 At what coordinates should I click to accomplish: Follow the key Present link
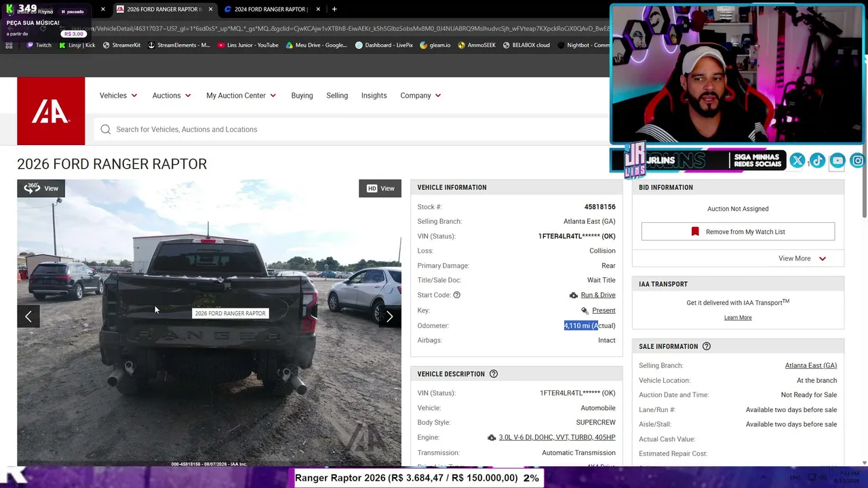(x=604, y=310)
